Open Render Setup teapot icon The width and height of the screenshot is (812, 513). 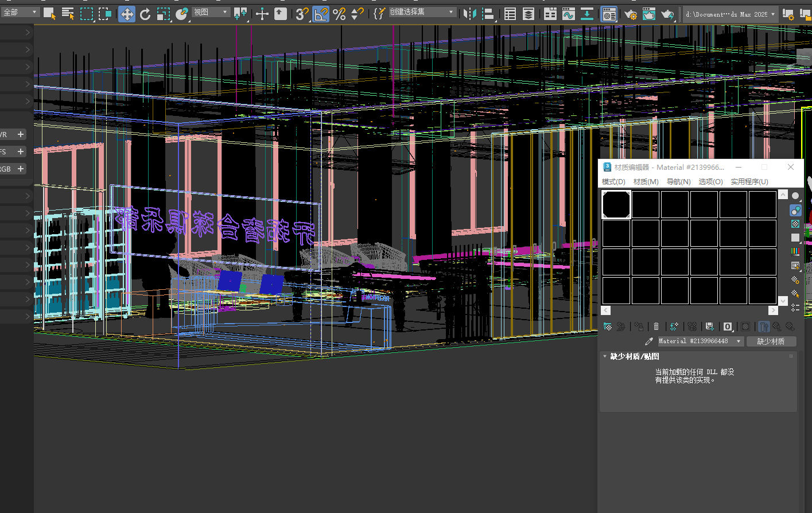click(x=631, y=14)
